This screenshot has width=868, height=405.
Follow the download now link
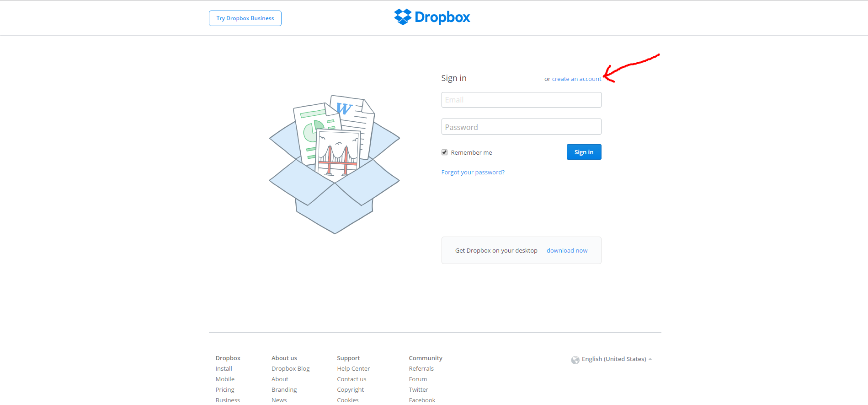pyautogui.click(x=567, y=251)
